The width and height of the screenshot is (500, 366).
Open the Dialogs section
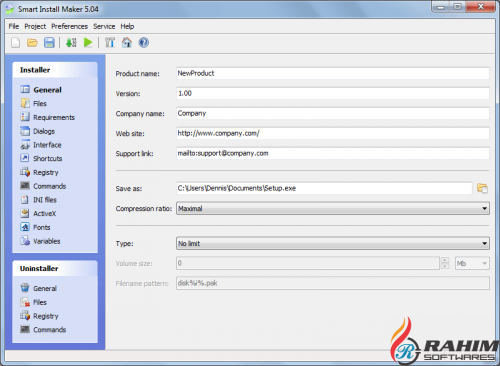(x=37, y=131)
